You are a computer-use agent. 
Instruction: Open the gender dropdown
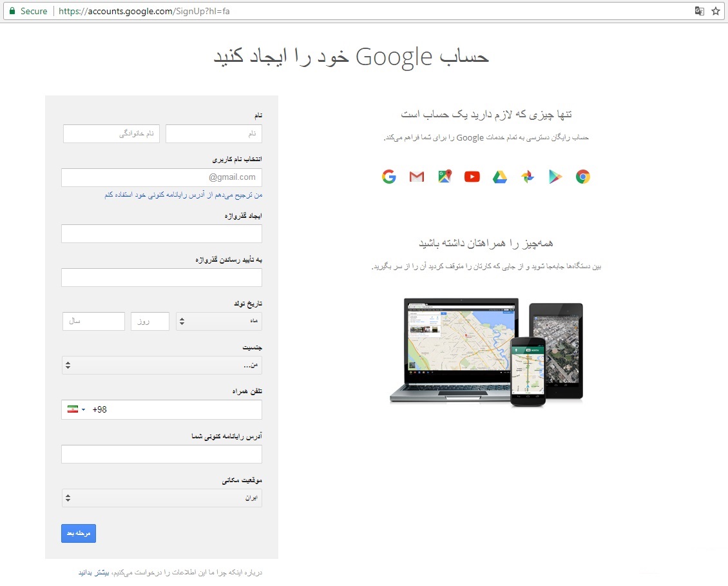tap(162, 366)
